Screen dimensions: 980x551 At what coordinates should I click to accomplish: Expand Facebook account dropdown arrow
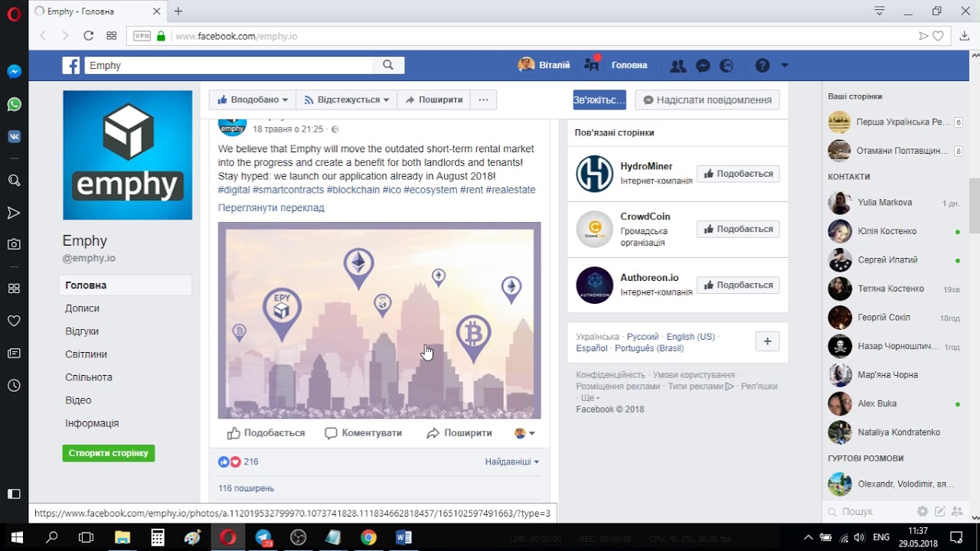pyautogui.click(x=785, y=66)
